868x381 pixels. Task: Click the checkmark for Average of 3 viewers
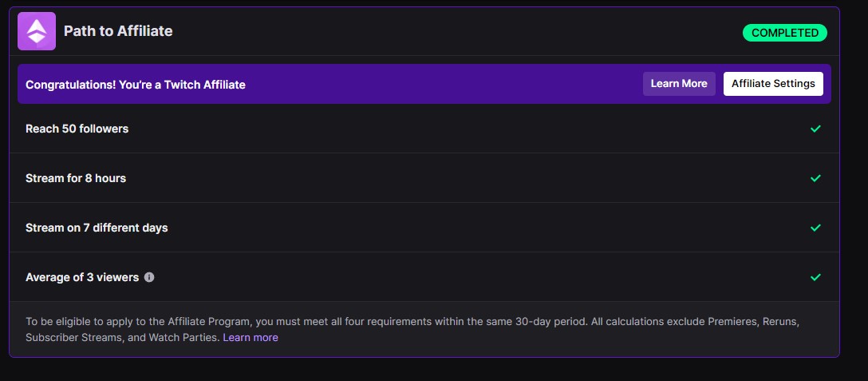(x=815, y=277)
